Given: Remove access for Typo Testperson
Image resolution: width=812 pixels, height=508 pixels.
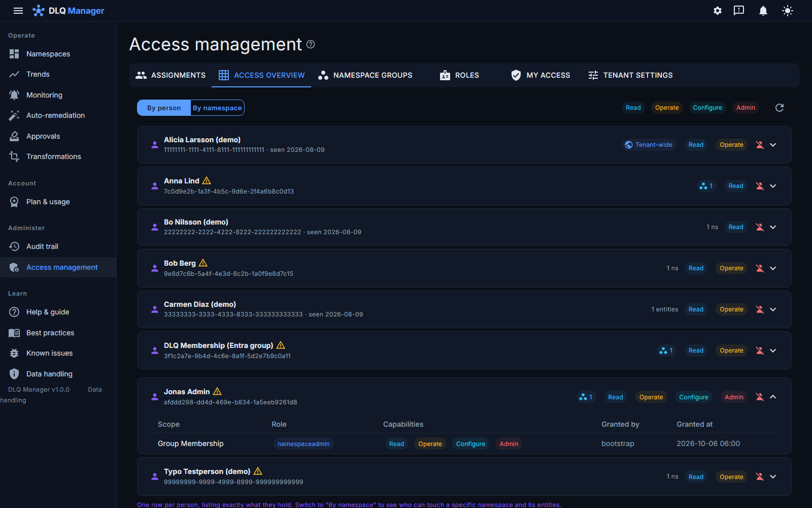Looking at the screenshot, I should (760, 477).
